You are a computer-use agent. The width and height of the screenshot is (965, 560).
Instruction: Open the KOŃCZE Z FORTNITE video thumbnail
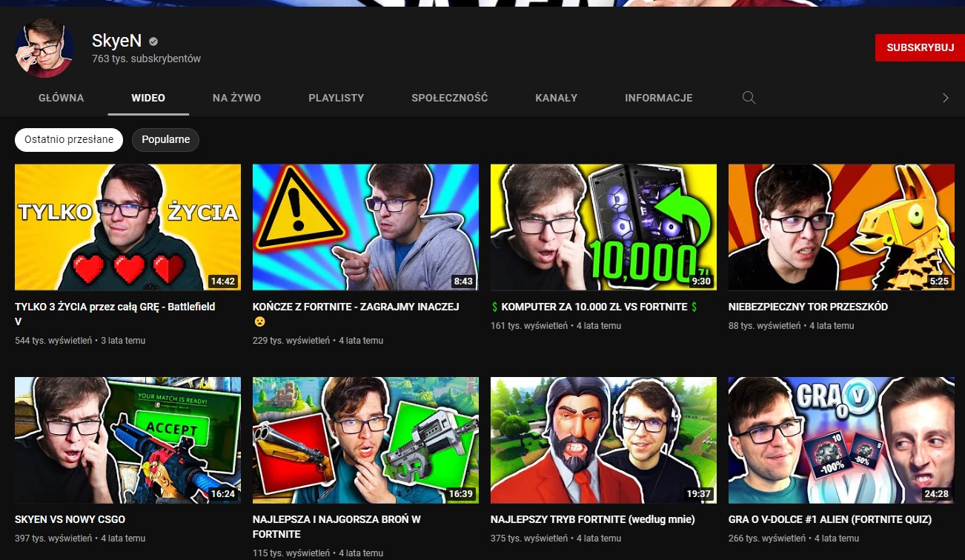tap(365, 227)
